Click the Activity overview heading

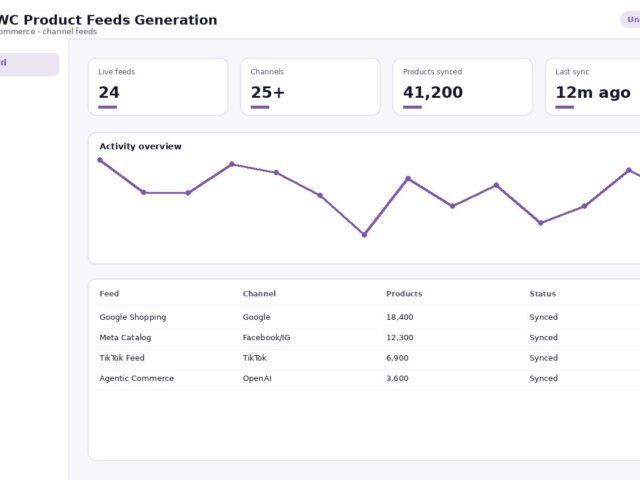point(140,146)
